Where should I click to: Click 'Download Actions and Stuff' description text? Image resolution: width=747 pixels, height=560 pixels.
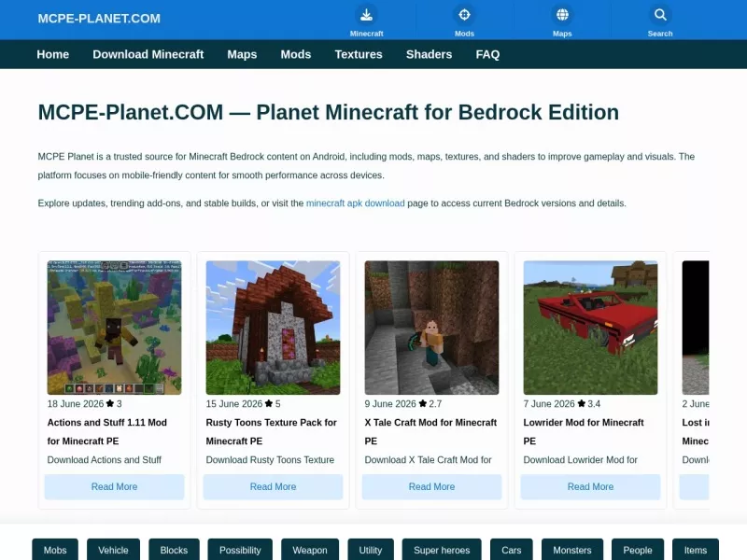105,460
